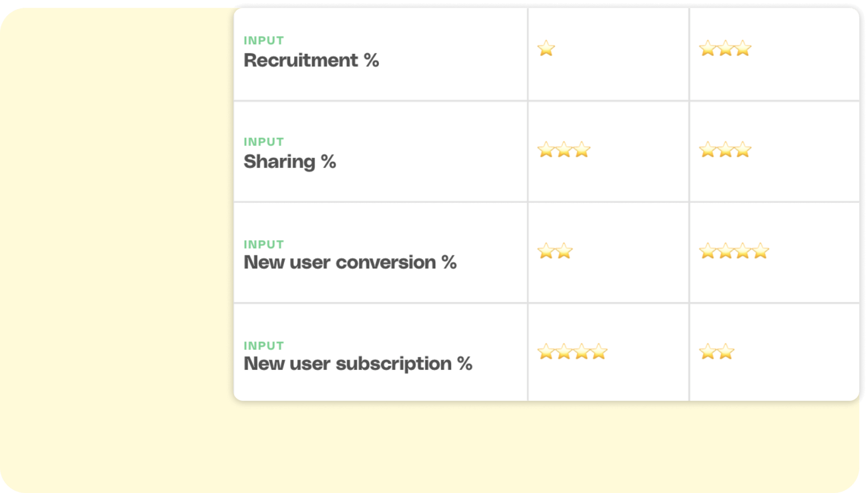Click the green INPUT label above Recruitment %
Viewport: 868px width, 493px height.
(x=264, y=40)
